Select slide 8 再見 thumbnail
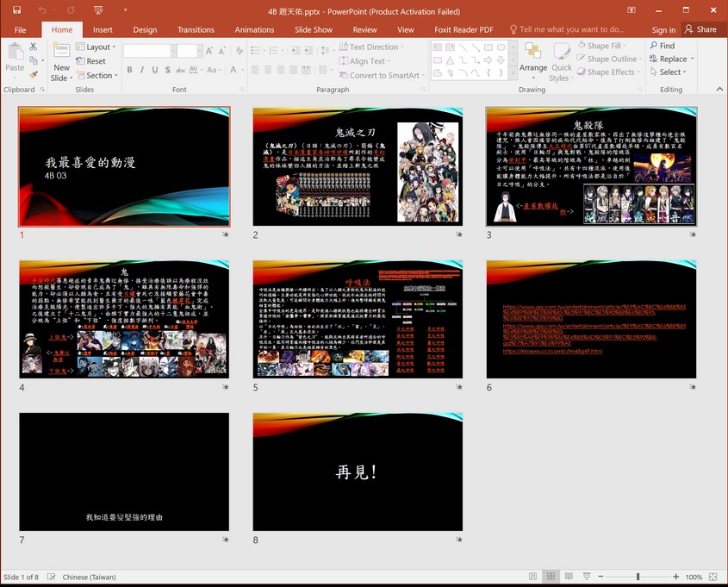This screenshot has height=587, width=728. (358, 471)
